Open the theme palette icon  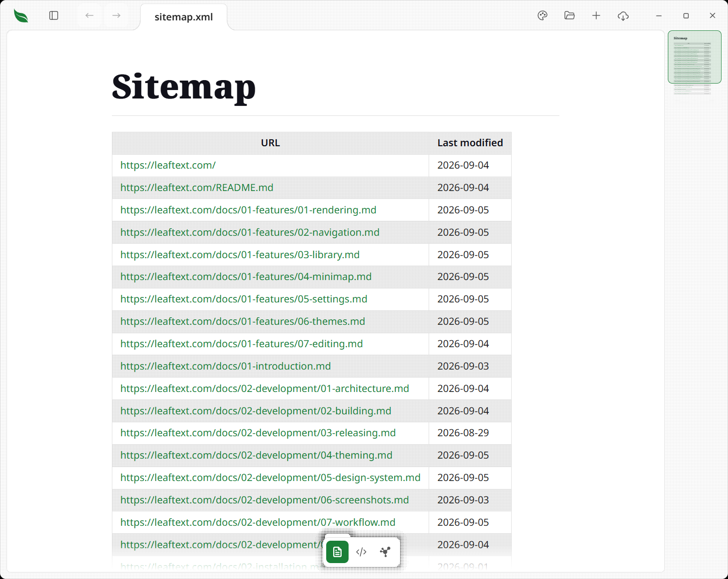pos(543,15)
